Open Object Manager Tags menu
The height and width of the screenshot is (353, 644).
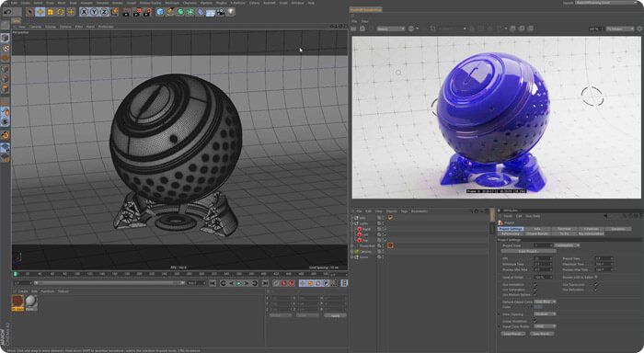tap(404, 211)
